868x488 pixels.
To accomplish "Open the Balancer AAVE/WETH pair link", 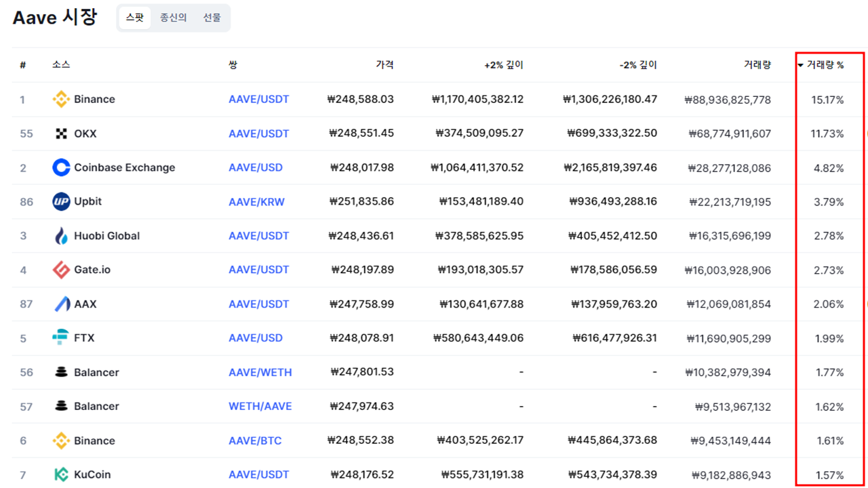I will (260, 372).
